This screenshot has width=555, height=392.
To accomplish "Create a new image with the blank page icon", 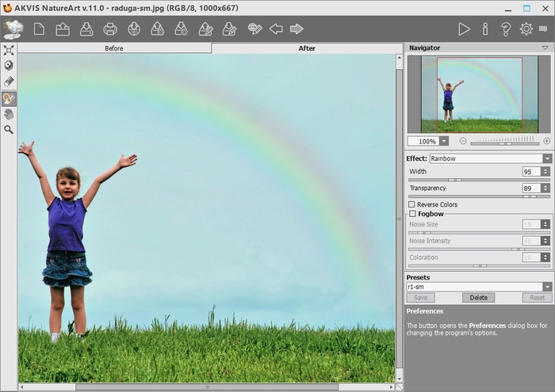I will coord(39,29).
